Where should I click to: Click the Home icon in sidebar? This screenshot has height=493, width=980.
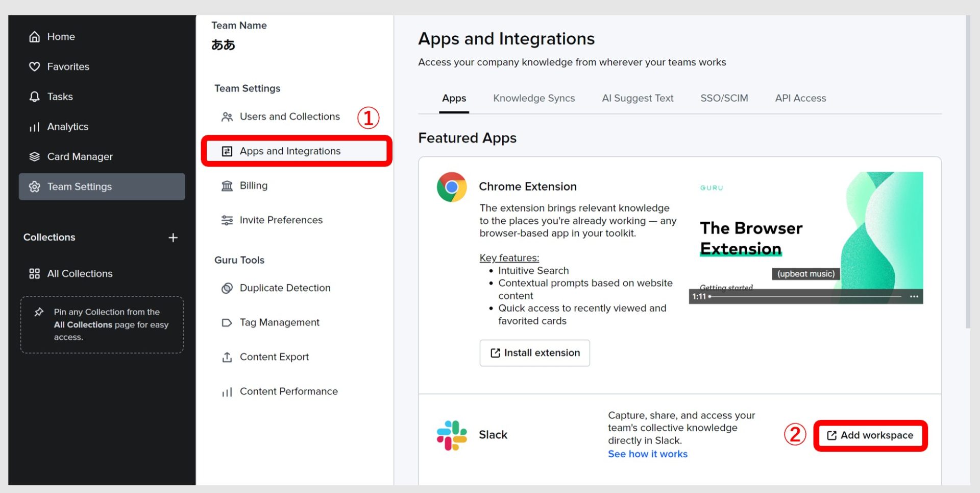pos(34,37)
